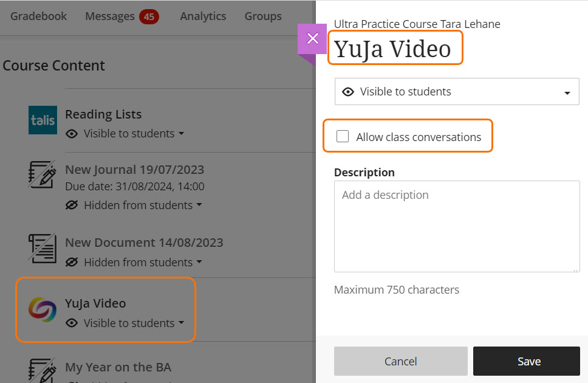Go to the Groups tab

click(x=263, y=16)
